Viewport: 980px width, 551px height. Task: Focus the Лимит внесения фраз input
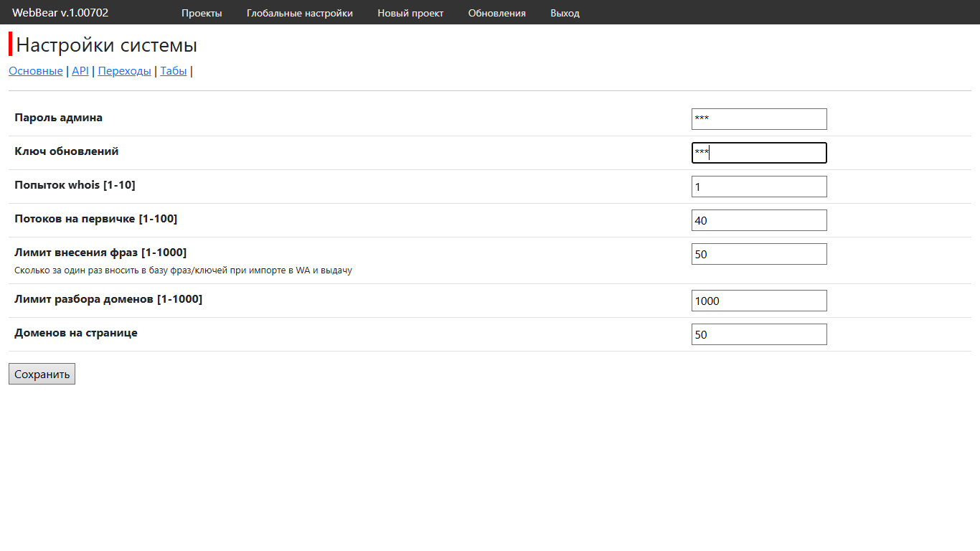[x=759, y=254]
